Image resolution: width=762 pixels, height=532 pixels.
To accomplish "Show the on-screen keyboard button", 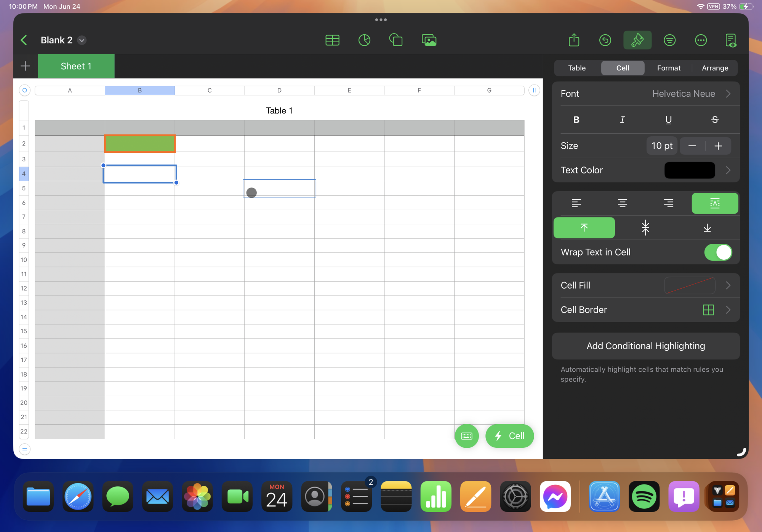I will [466, 436].
